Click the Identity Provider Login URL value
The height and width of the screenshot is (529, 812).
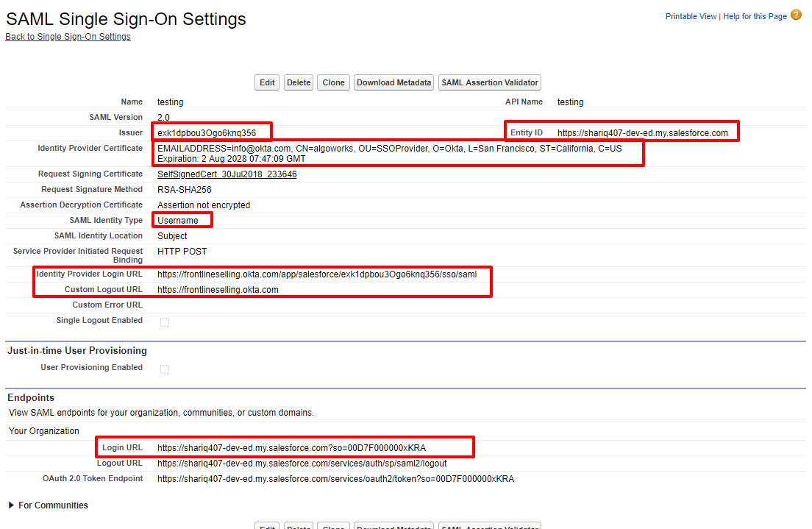coord(316,274)
